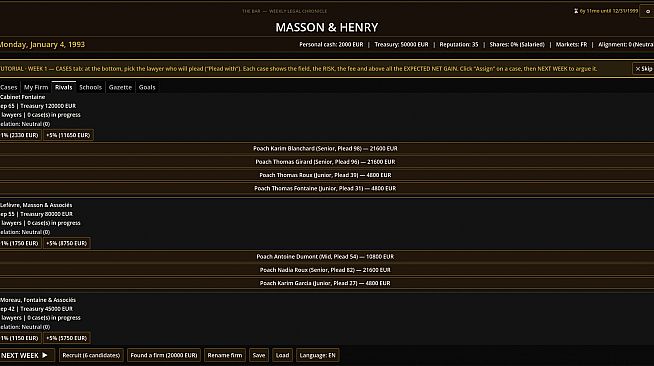
Task: Open the Goals tab
Action: (x=147, y=87)
